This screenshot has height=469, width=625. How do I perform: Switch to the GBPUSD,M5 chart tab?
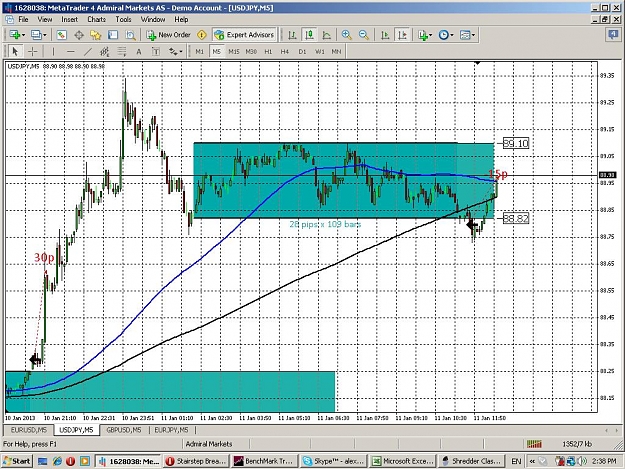pos(124,430)
